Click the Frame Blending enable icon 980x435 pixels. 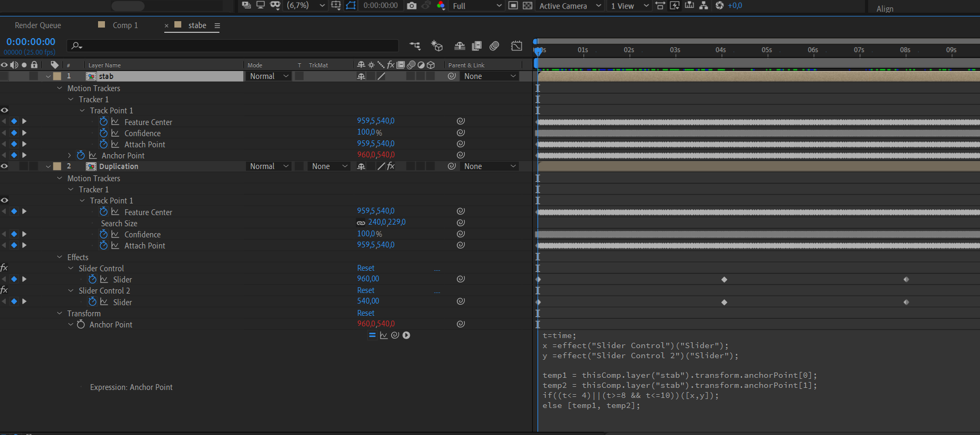tap(476, 46)
